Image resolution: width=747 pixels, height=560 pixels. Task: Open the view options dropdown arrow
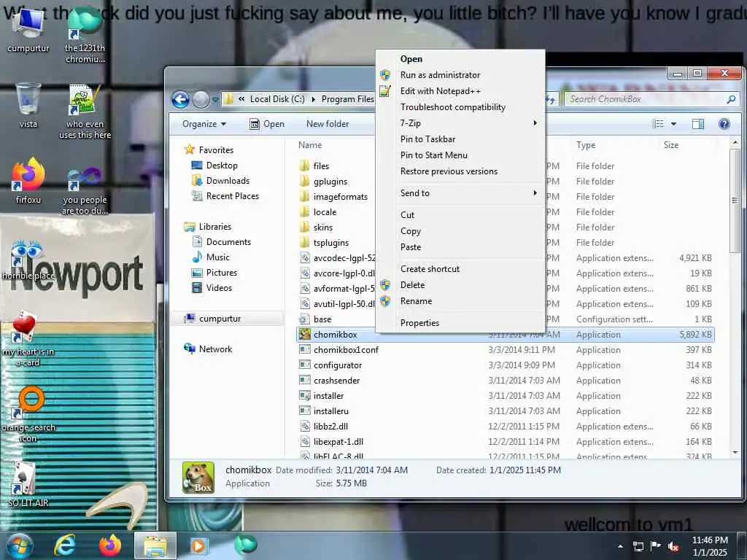[673, 124]
